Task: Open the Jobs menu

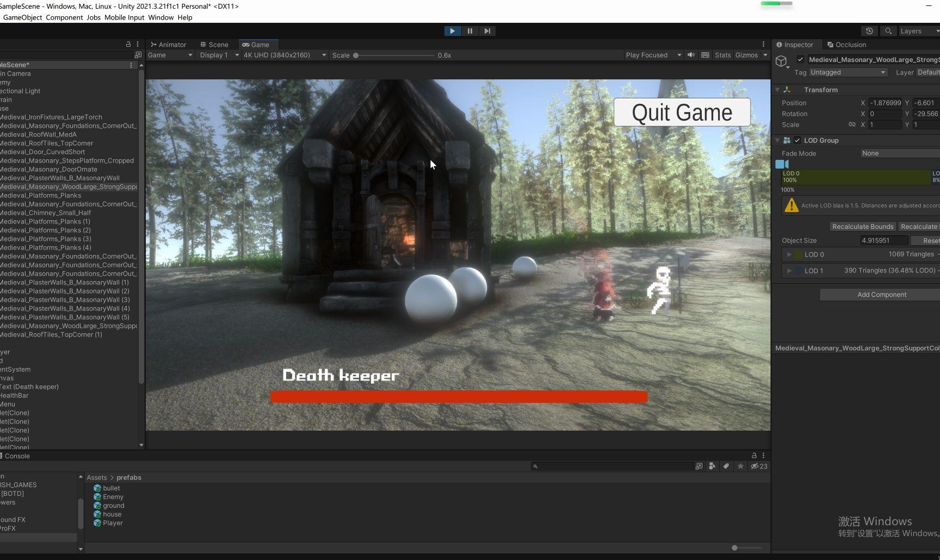Action: tap(94, 17)
